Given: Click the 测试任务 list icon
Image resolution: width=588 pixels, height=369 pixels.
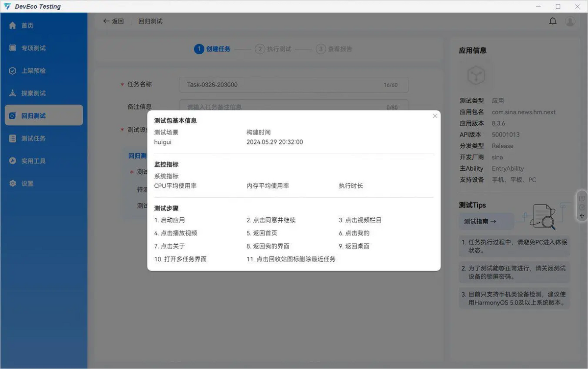Looking at the screenshot, I should (x=13, y=138).
